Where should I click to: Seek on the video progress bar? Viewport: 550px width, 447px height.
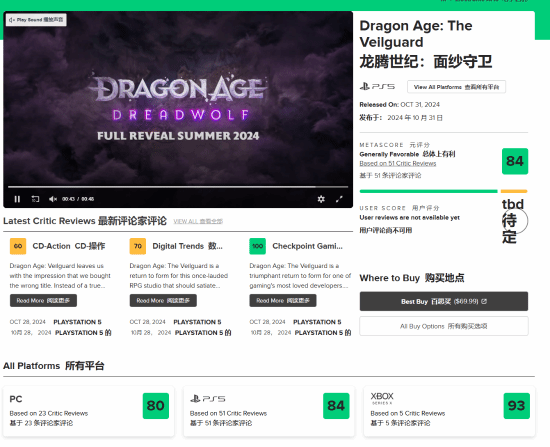pos(178,187)
